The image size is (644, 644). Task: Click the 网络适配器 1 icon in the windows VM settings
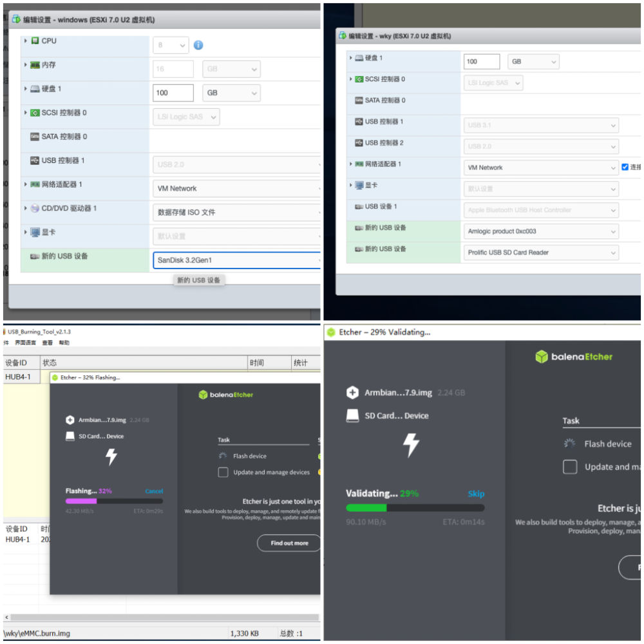coord(35,184)
